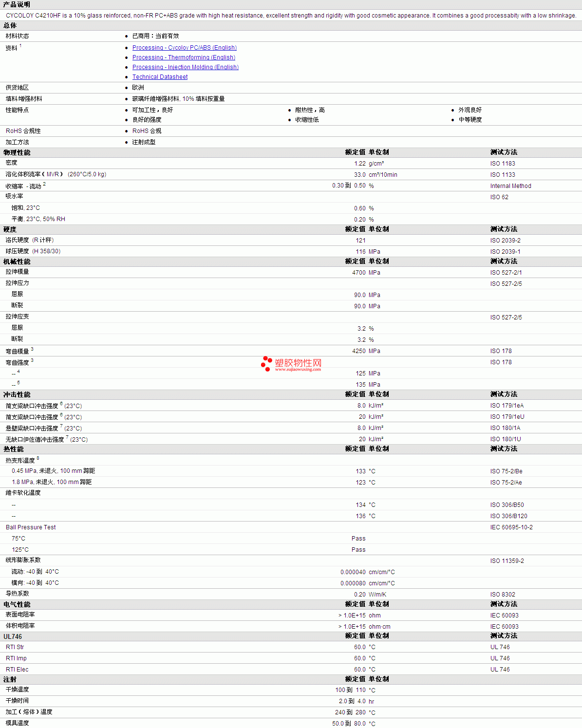Select the 模具温度 row label
Image resolution: width=582 pixels, height=728 pixels.
(17, 723)
